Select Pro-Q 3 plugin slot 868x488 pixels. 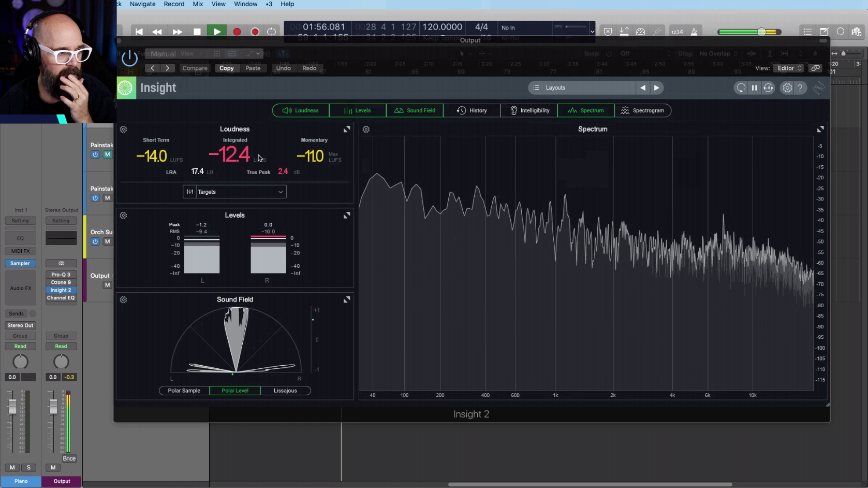click(x=61, y=275)
